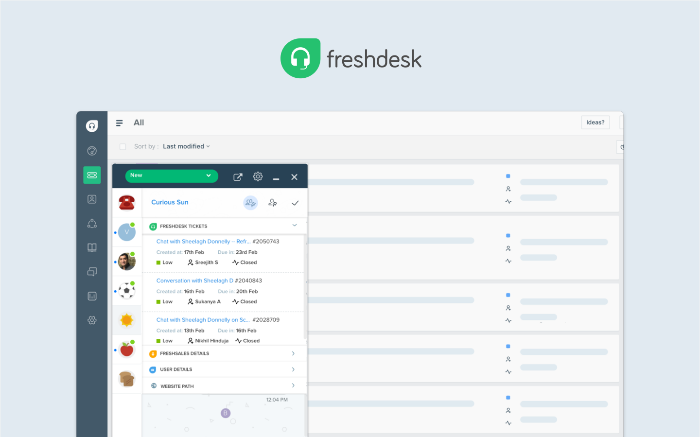Select the red telephone conversation avatar
This screenshot has width=700, height=437.
(127, 202)
